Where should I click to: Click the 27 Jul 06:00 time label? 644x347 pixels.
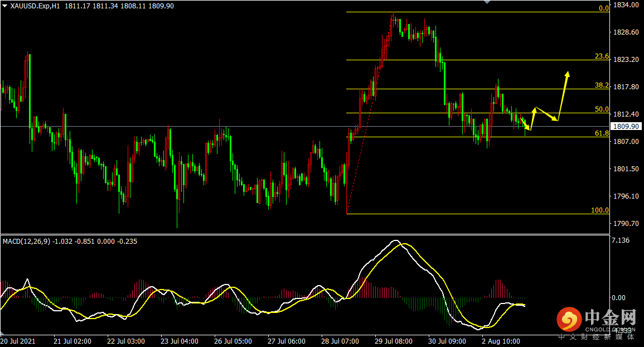coord(287,341)
